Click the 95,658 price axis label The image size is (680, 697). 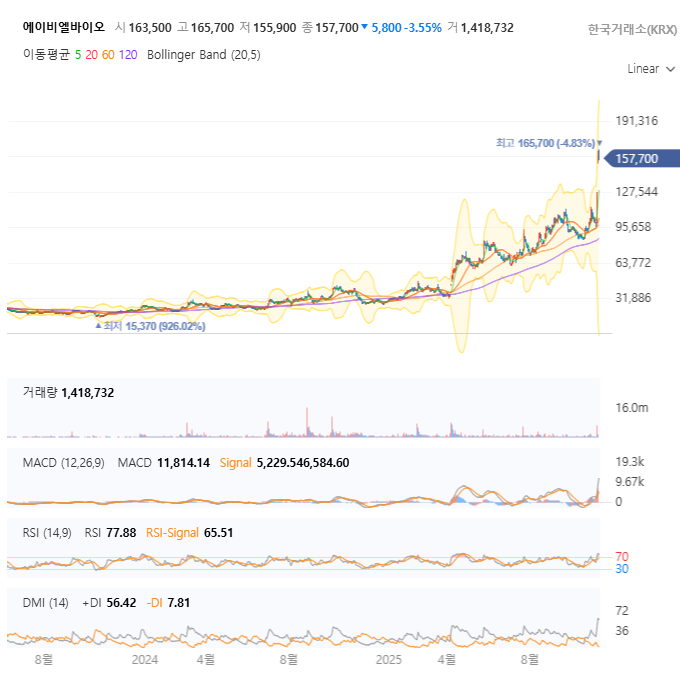click(x=633, y=227)
